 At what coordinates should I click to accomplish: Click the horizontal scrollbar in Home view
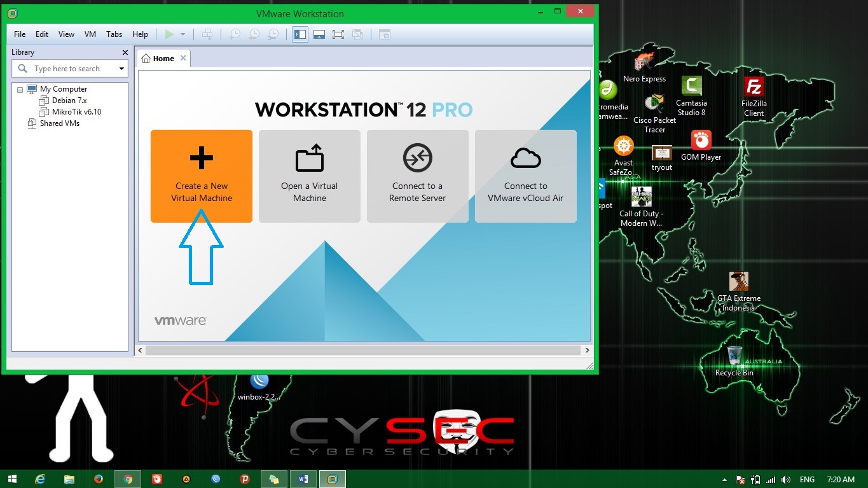point(362,350)
